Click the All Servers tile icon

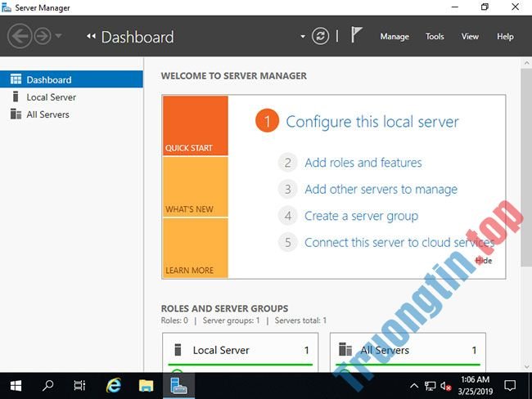(345, 349)
